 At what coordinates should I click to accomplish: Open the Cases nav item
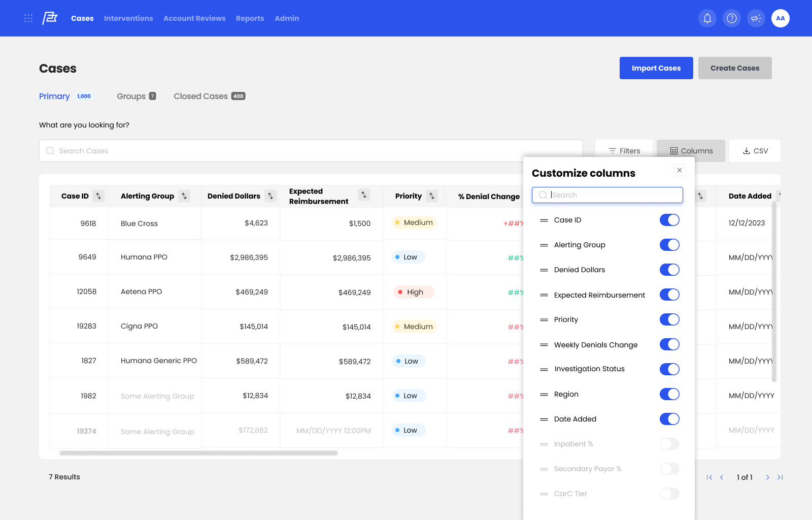[x=82, y=18]
